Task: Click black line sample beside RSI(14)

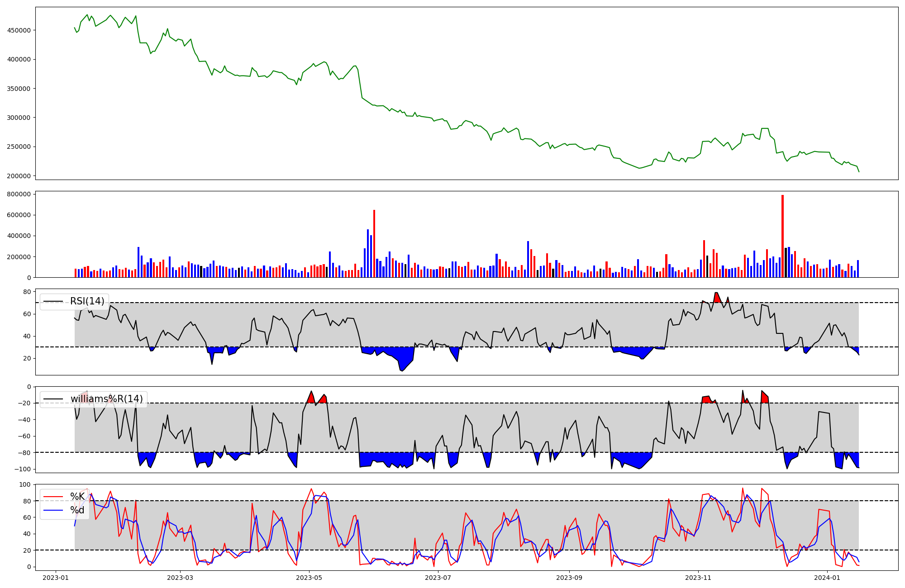Action: coord(53,301)
